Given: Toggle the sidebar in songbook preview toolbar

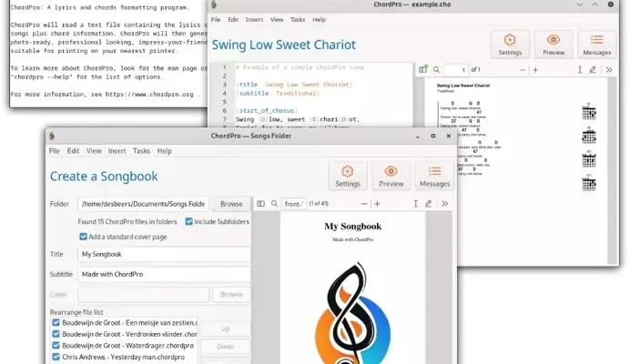Looking at the screenshot, I should coord(259,204).
